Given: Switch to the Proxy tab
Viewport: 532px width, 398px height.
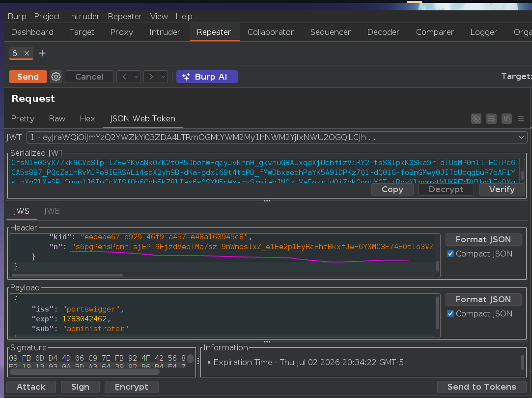Looking at the screenshot, I should point(121,32).
